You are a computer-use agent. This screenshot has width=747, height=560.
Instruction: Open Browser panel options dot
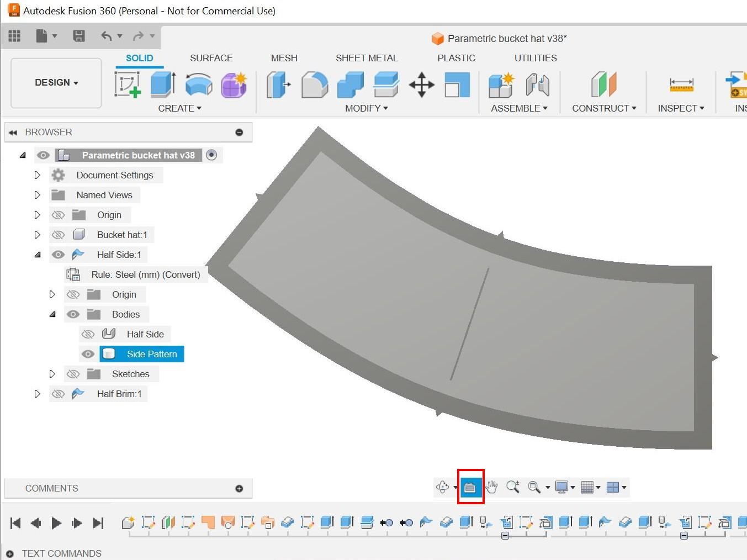click(239, 132)
